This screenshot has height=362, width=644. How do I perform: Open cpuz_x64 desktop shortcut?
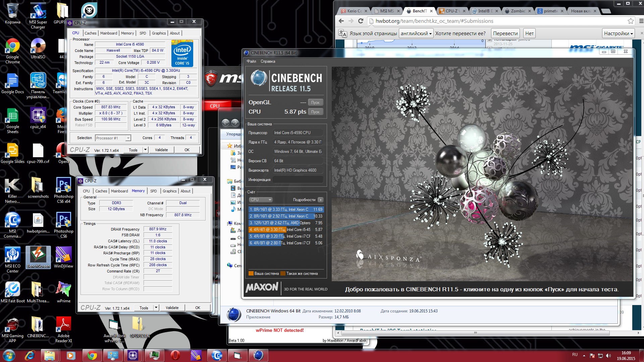(x=38, y=118)
